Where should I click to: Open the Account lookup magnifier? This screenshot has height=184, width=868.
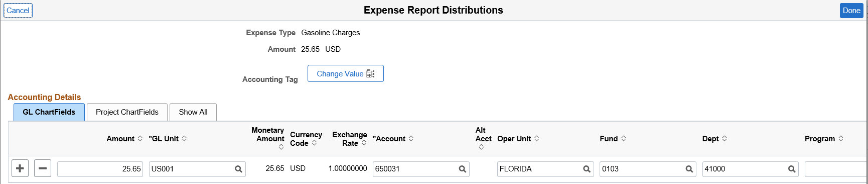(463, 169)
